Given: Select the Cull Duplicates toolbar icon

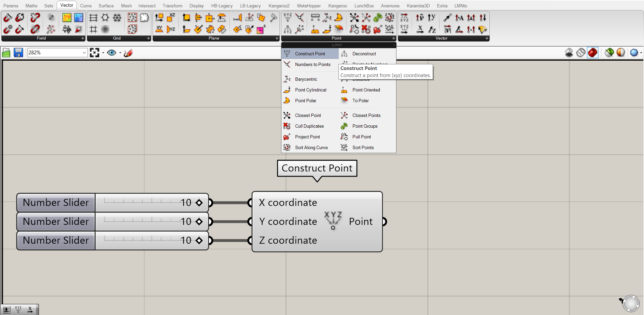Looking at the screenshot, I should tap(366, 29).
